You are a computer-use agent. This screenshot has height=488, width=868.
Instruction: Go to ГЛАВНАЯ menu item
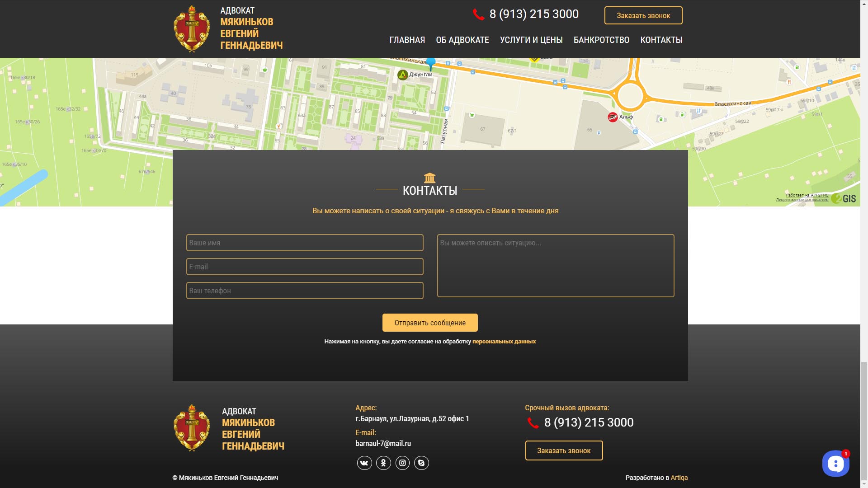tap(407, 40)
